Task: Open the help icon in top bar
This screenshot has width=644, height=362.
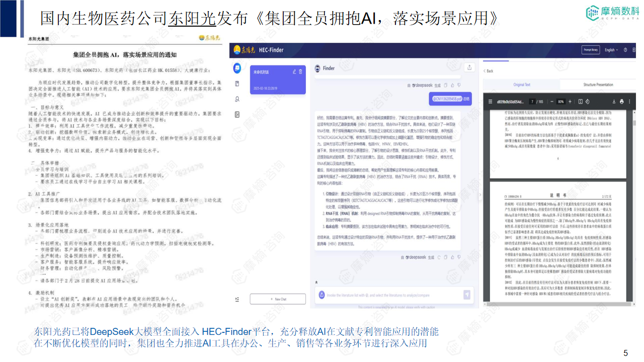Action: pos(625,50)
